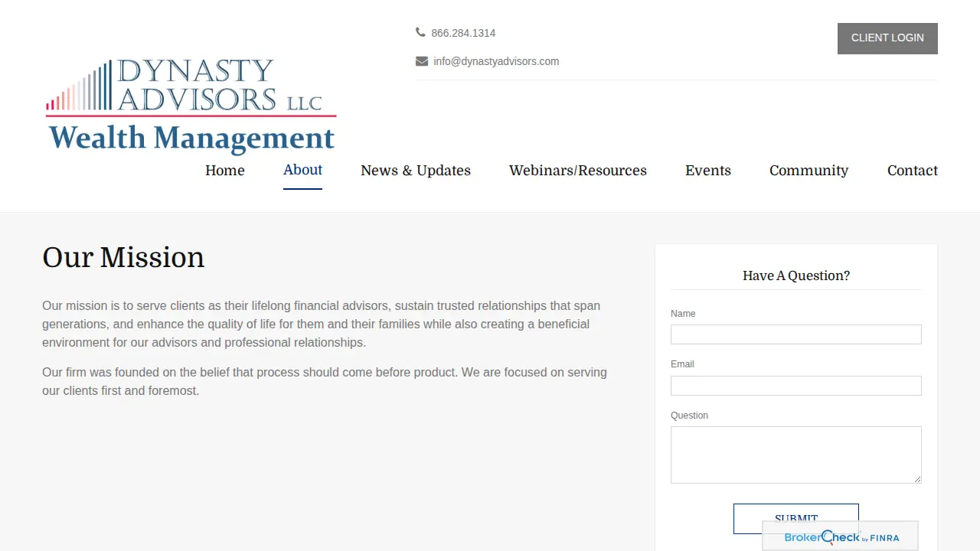View the Events page
Image resolution: width=980 pixels, height=551 pixels.
[708, 171]
